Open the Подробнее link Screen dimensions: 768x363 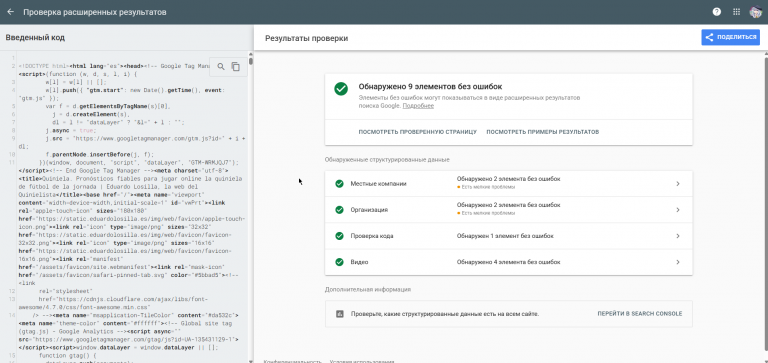(x=418, y=106)
